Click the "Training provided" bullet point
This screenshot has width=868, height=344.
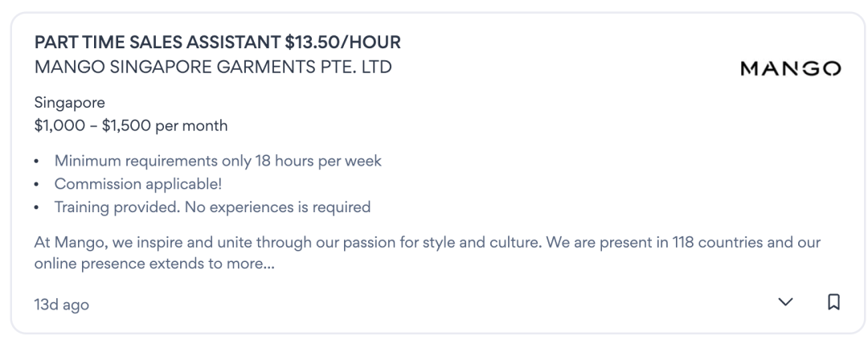click(x=212, y=207)
